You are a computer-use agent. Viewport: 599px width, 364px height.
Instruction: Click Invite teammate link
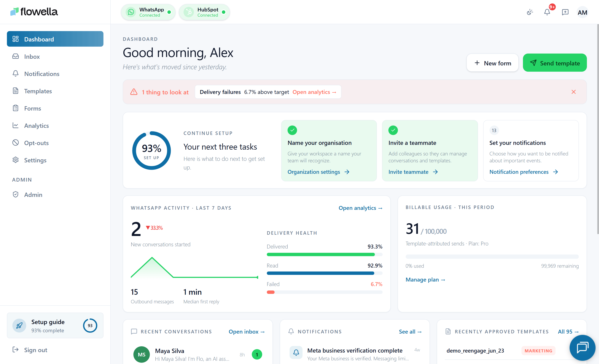(413, 172)
